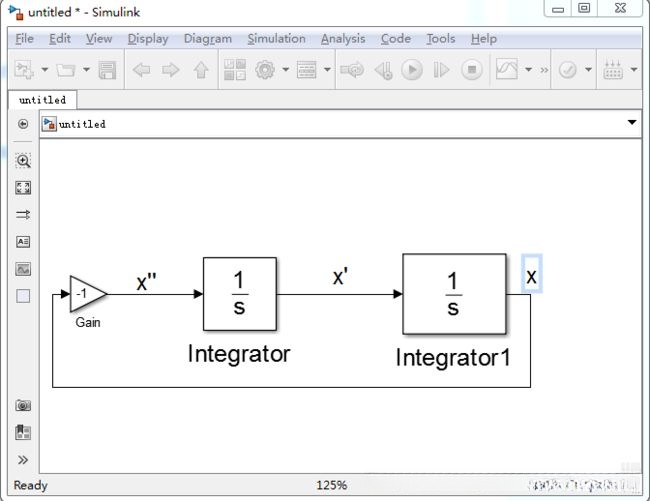This screenshot has width=650, height=501.
Task: Open the Model Explorer toolbar icon
Action: tap(307, 69)
